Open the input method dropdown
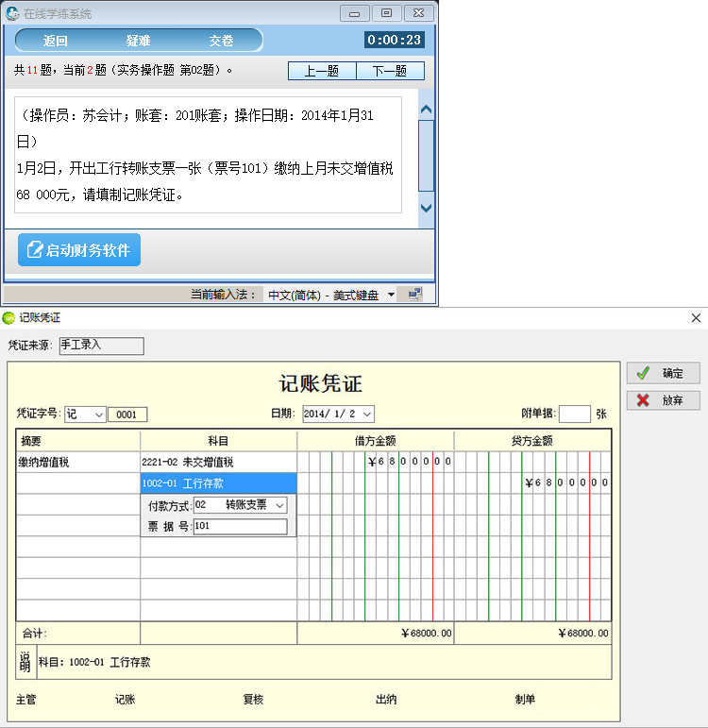708x728 pixels. [391, 295]
